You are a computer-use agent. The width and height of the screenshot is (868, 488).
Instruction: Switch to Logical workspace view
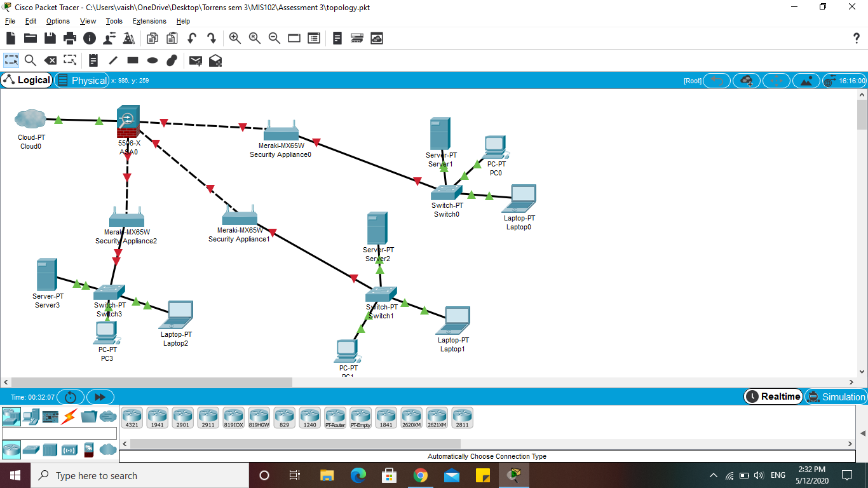27,80
